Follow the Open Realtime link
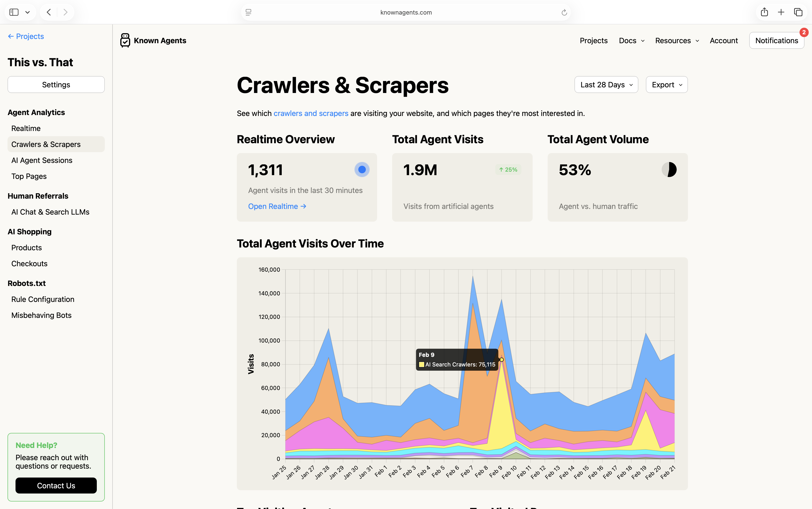 pyautogui.click(x=277, y=206)
